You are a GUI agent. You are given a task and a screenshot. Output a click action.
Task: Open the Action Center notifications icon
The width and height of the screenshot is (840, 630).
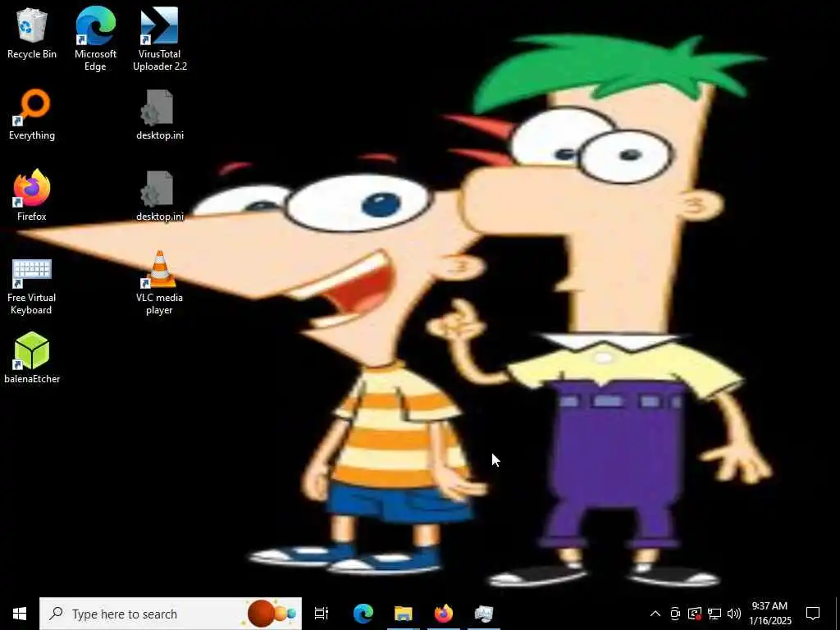(x=813, y=614)
